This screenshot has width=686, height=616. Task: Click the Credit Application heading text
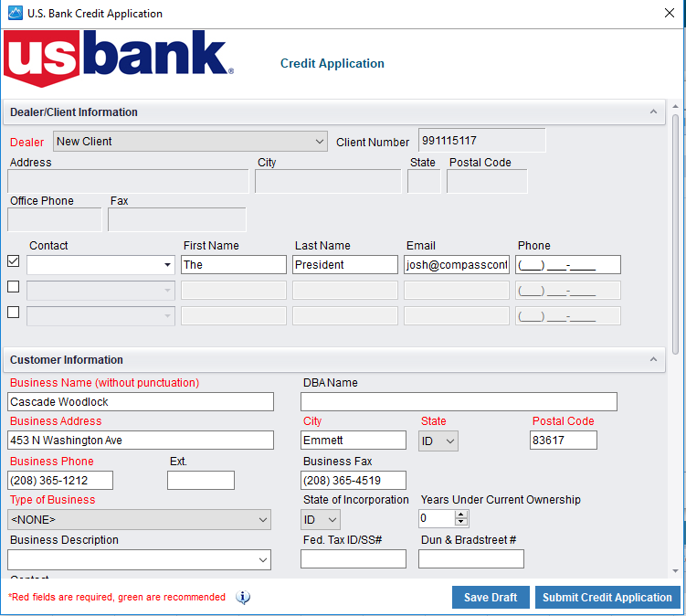pyautogui.click(x=332, y=63)
